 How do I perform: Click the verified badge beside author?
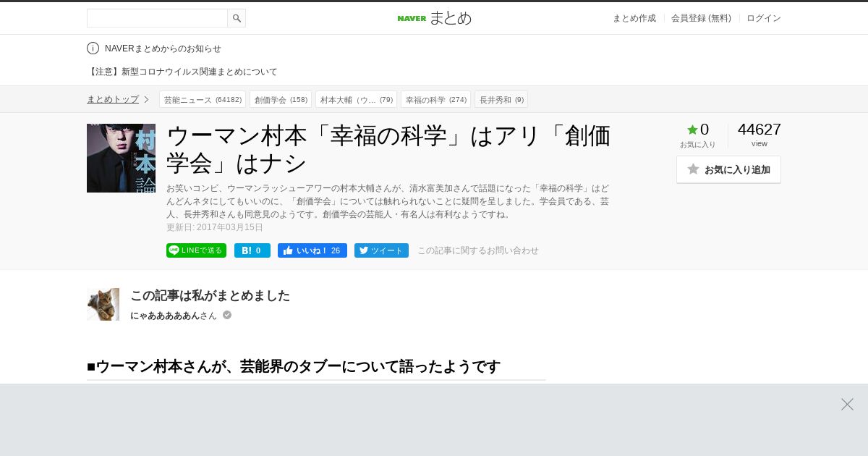click(227, 315)
